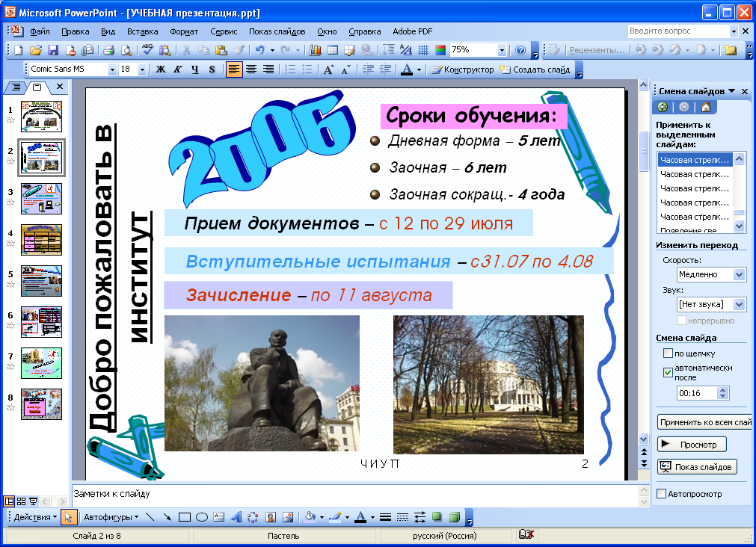This screenshot has width=756, height=547.
Task: Center align the text
Action: pyautogui.click(x=251, y=69)
